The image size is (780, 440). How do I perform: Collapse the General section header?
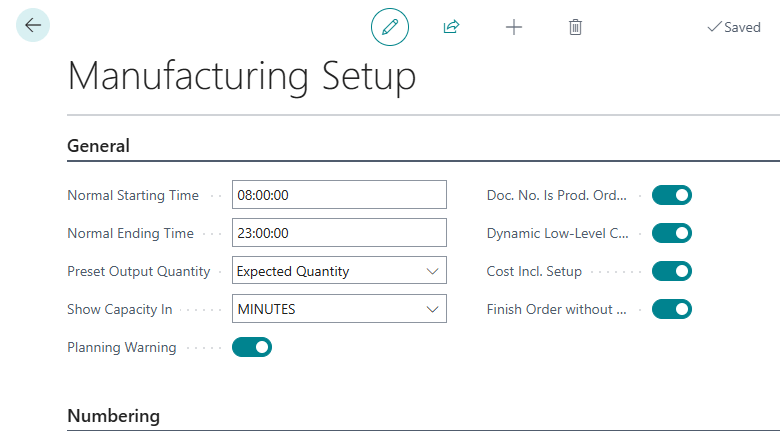[98, 146]
